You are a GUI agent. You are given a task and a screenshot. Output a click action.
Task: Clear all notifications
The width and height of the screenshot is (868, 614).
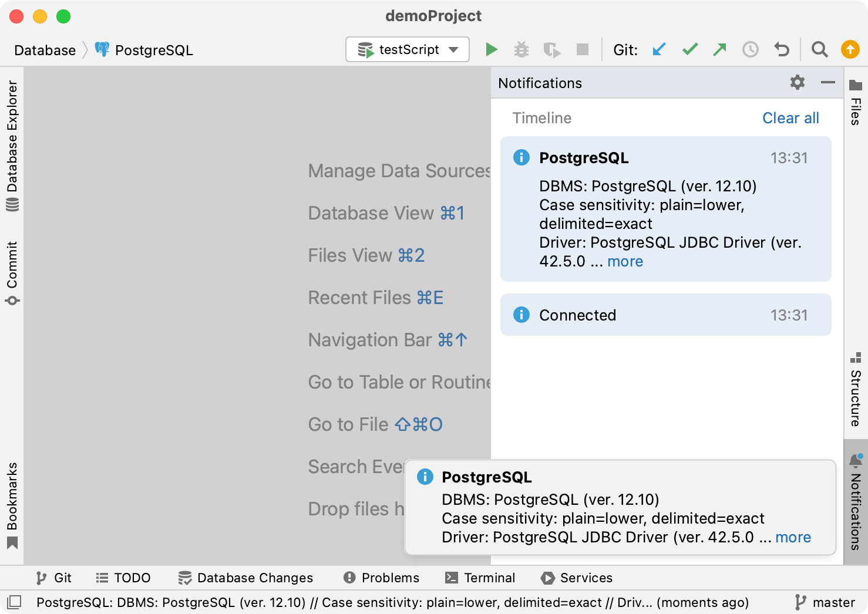790,118
